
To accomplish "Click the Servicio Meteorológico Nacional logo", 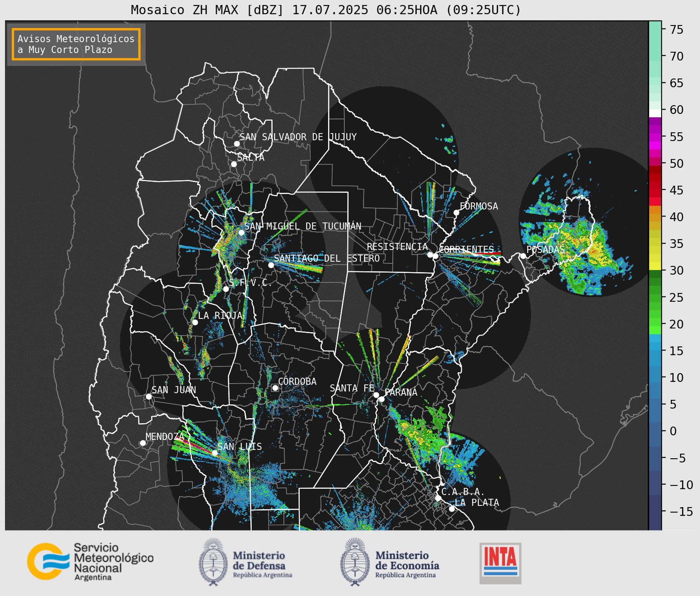I will click(90, 561).
